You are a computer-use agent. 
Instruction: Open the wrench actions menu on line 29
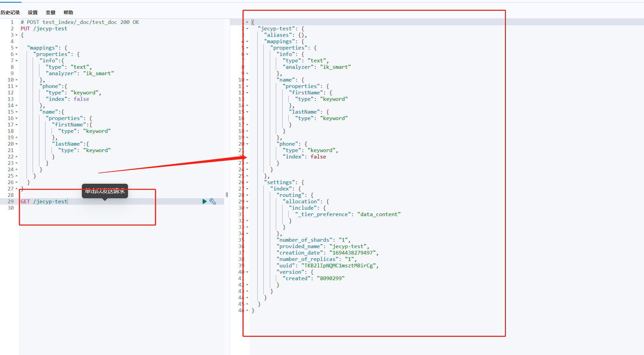click(213, 202)
